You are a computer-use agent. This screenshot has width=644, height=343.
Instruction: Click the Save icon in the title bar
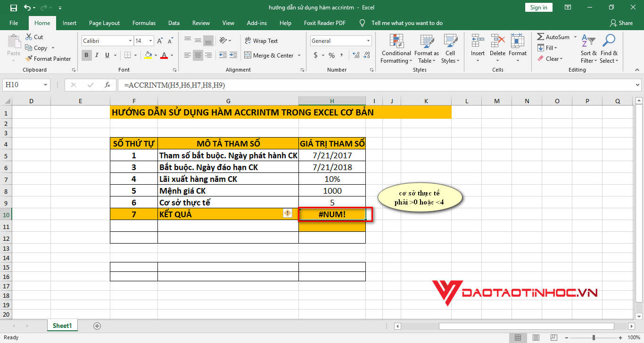coord(13,8)
